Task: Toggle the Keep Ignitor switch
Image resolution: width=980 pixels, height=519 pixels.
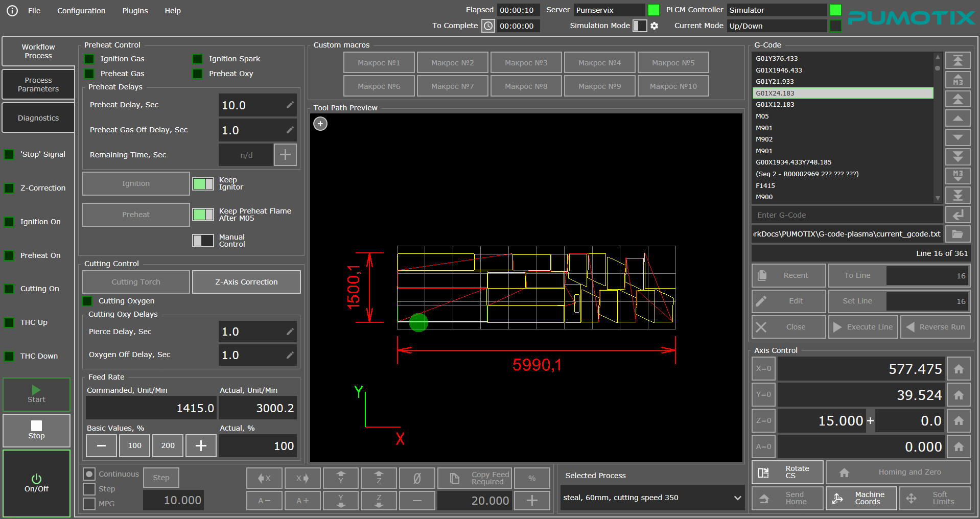Action: pyautogui.click(x=203, y=184)
